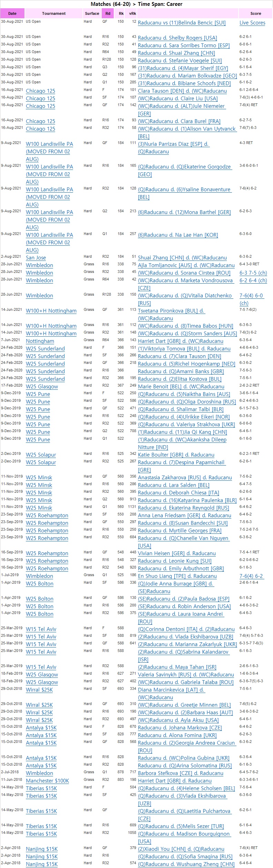Open Xiaodi You d. Raducanu match
This screenshot has height=868, width=273.
(x=181, y=849)
